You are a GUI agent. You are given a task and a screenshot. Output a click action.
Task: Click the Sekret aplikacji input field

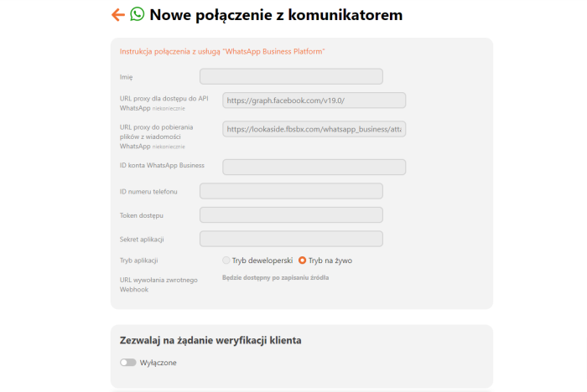point(291,239)
